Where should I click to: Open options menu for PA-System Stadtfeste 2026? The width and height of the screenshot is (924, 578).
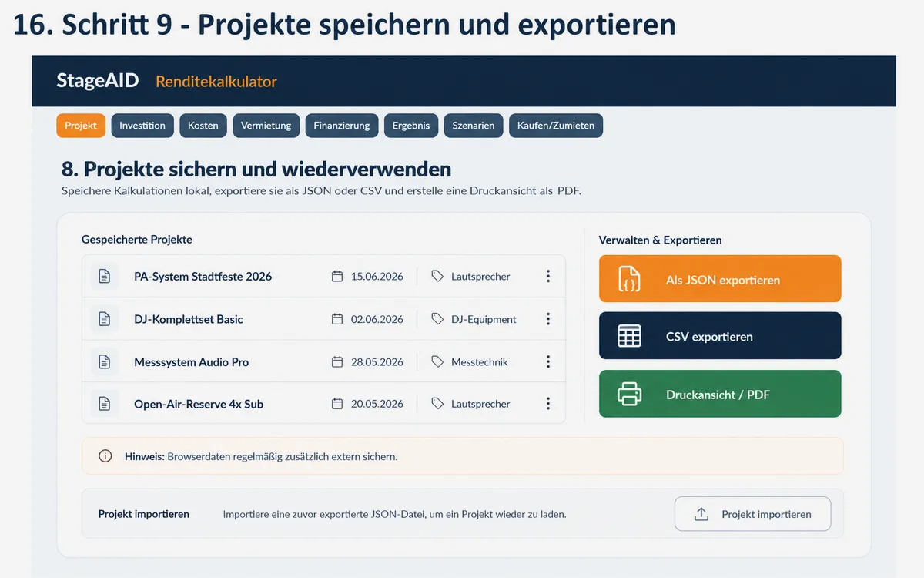click(x=548, y=276)
